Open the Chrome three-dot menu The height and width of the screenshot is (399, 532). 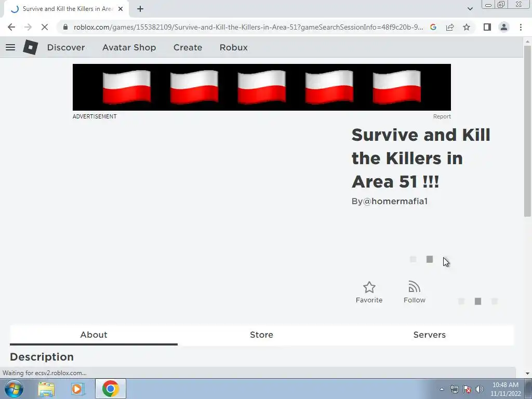coord(521,27)
